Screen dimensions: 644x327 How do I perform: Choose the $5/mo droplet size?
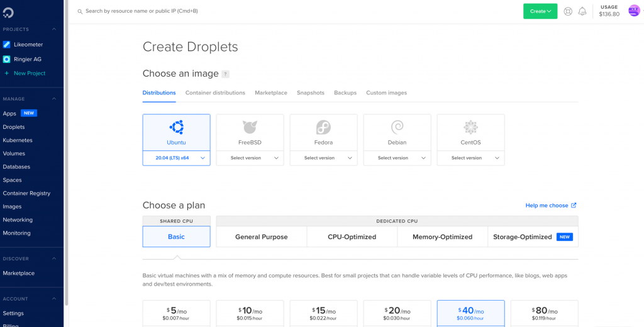pos(176,313)
